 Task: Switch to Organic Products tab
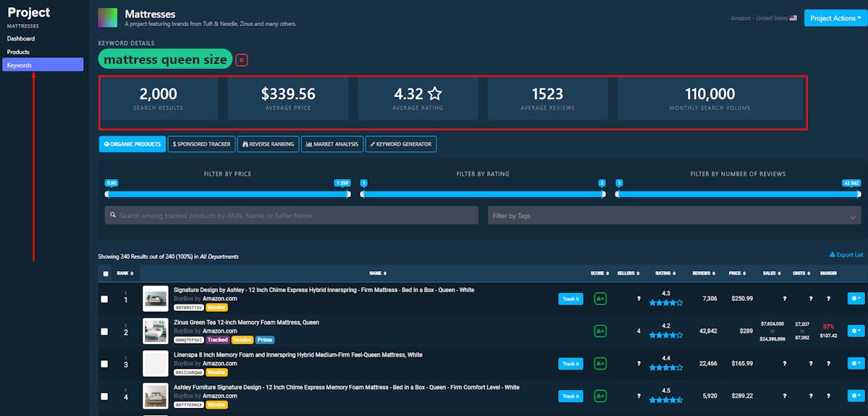tap(132, 144)
